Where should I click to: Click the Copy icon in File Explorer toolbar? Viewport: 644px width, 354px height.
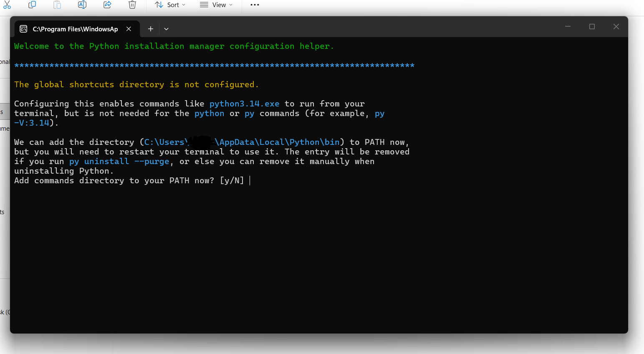tap(32, 5)
